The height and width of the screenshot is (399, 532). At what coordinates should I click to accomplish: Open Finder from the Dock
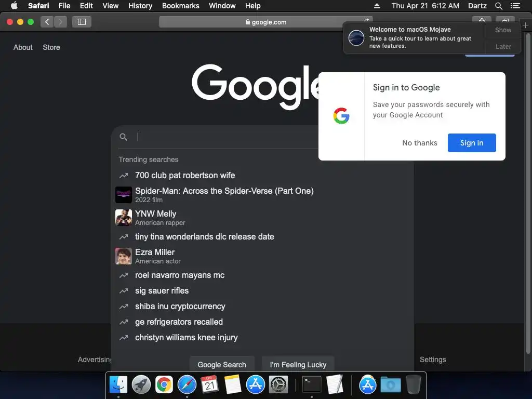tap(118, 385)
